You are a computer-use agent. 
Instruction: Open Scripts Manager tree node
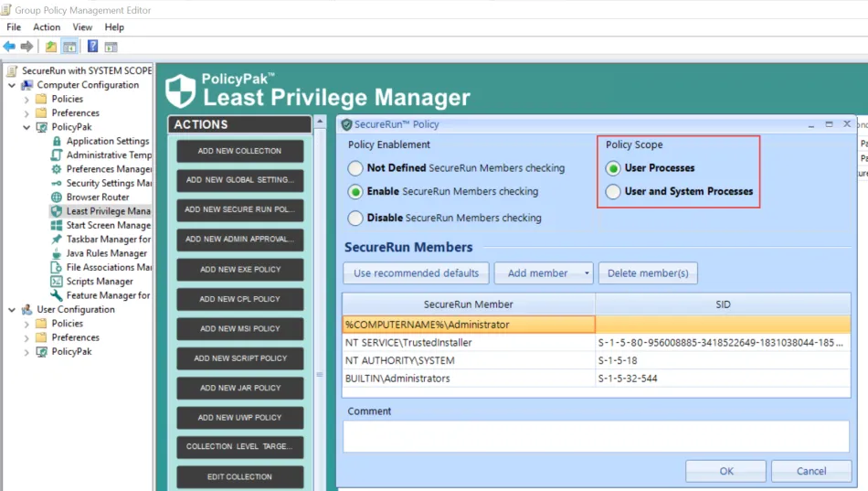pos(100,282)
